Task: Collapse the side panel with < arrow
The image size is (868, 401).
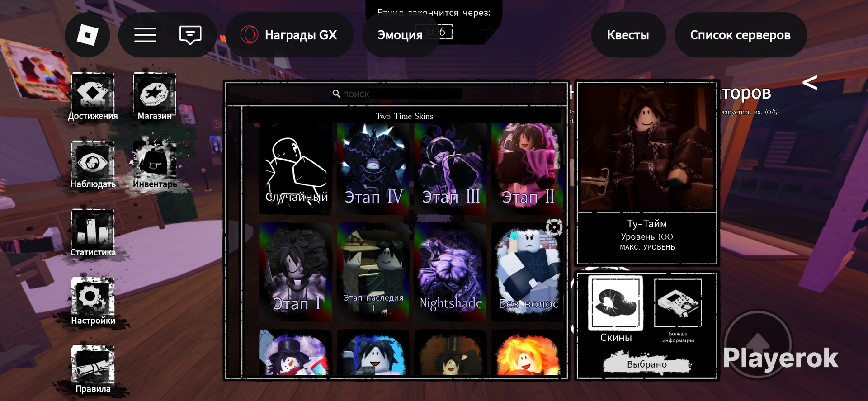Action: click(810, 83)
